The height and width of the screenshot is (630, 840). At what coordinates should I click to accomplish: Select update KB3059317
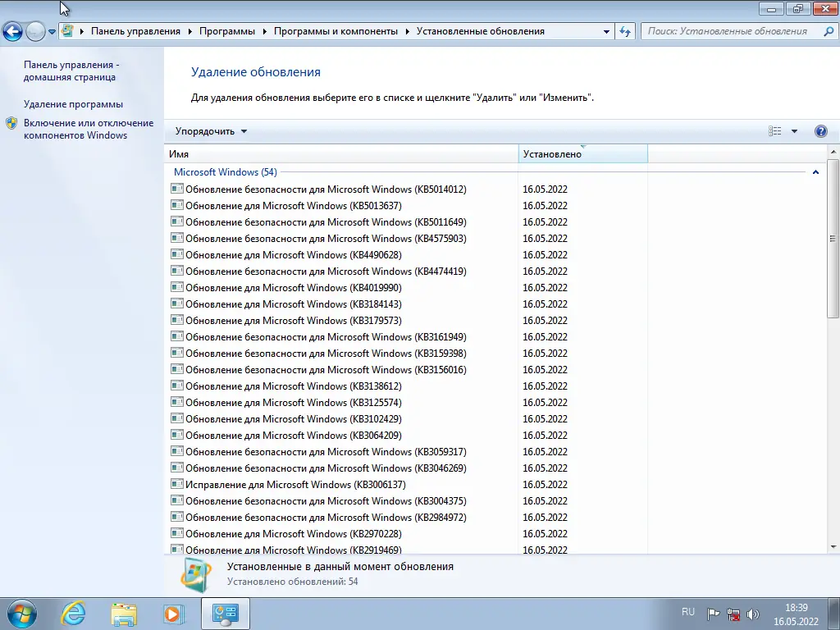pyautogui.click(x=326, y=452)
